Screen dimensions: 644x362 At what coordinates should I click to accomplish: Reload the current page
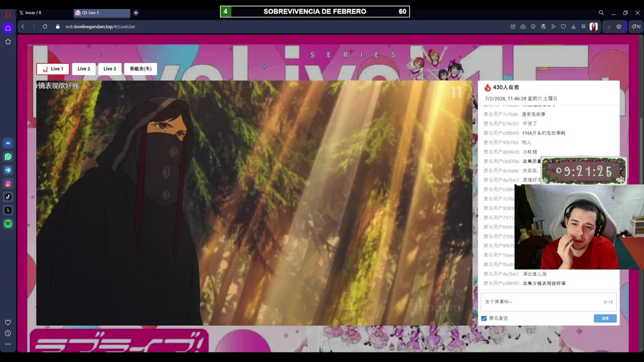[45, 27]
